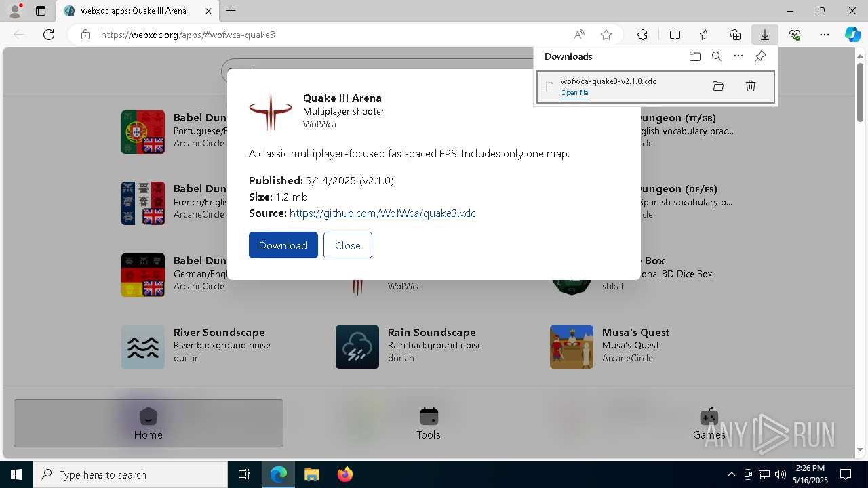
Task: Open the github.com/WofWca/quake3.xdc source link
Action: [x=382, y=213]
